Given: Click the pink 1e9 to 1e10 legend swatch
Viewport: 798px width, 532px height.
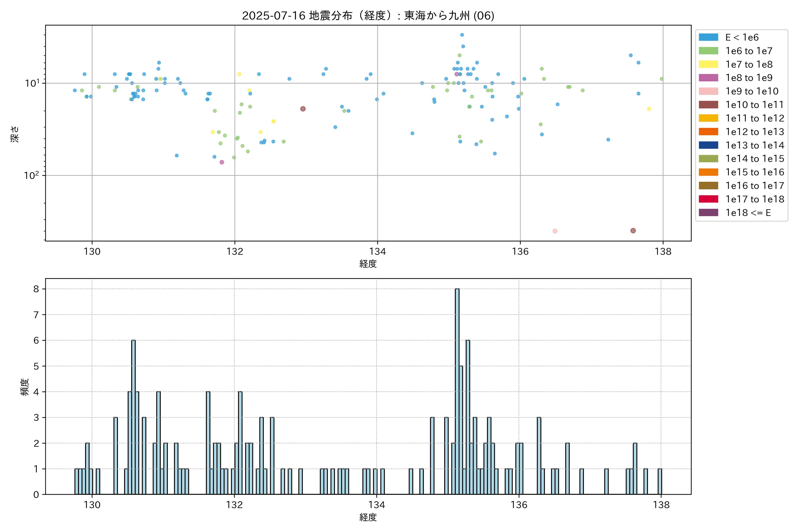Looking at the screenshot, I should tap(708, 91).
